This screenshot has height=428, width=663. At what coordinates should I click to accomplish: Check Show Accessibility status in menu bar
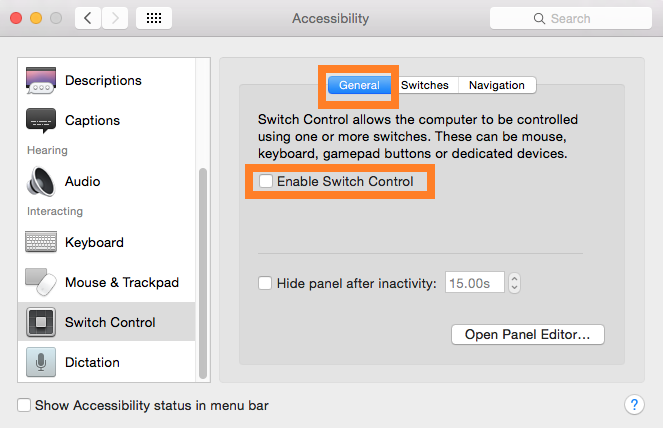pos(24,405)
